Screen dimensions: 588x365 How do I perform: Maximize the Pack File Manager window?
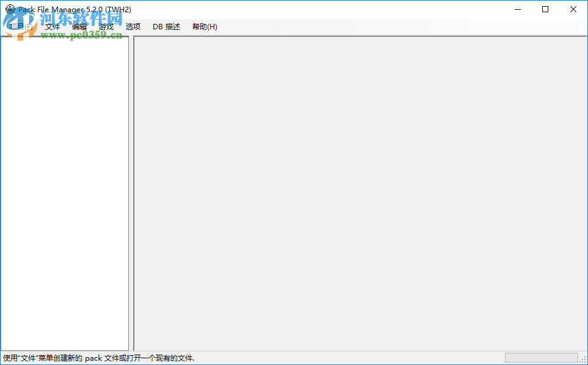click(x=545, y=9)
